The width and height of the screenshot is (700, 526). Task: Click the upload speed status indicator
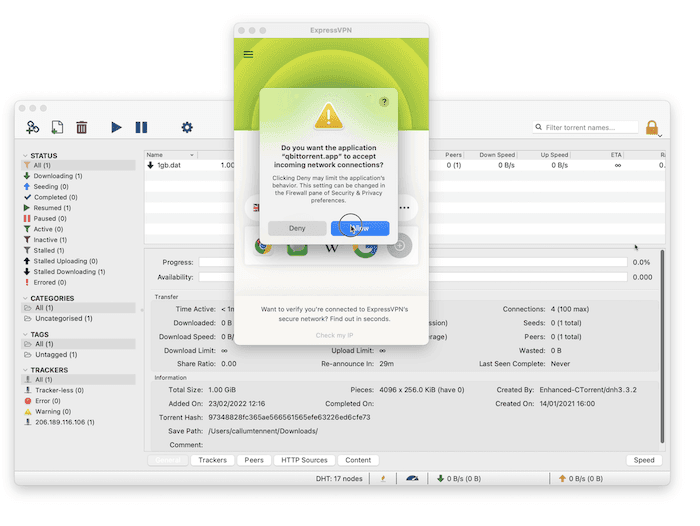tap(581, 479)
